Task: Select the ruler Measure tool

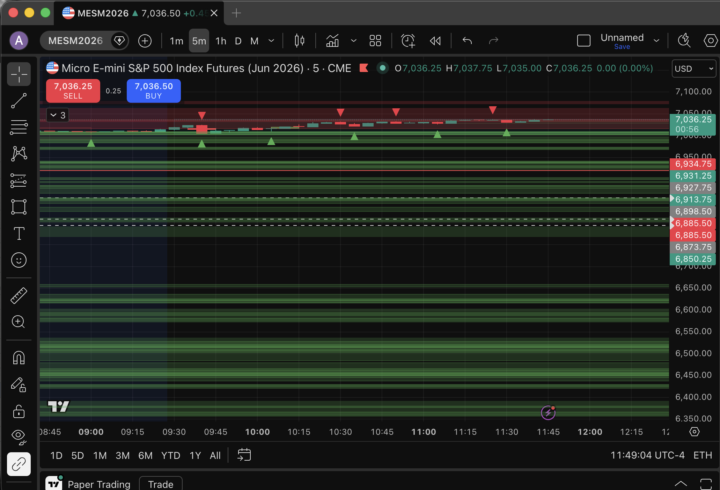Action: pos(19,295)
